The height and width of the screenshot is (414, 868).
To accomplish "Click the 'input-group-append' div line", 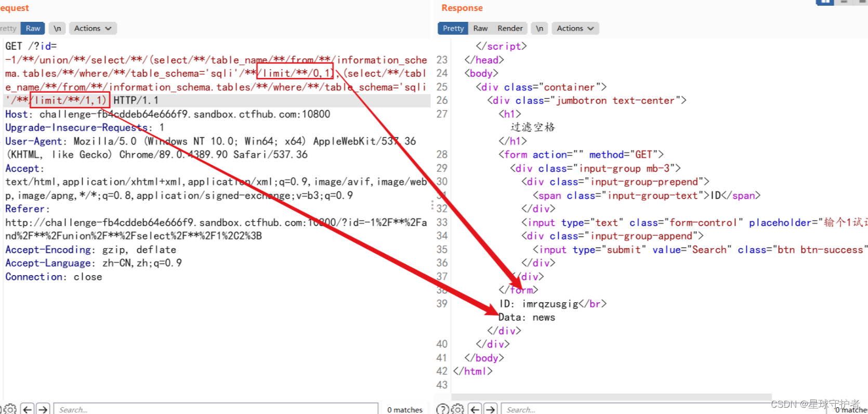I will (612, 236).
